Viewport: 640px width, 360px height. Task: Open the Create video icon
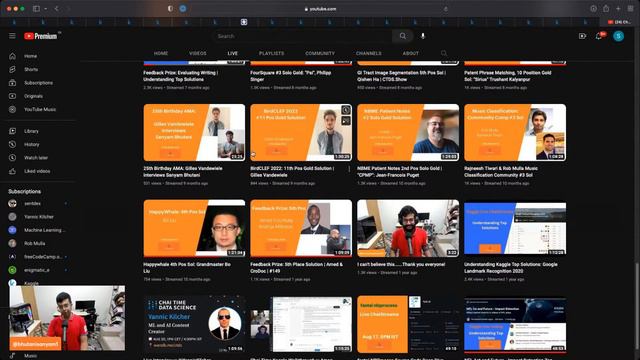pos(582,36)
